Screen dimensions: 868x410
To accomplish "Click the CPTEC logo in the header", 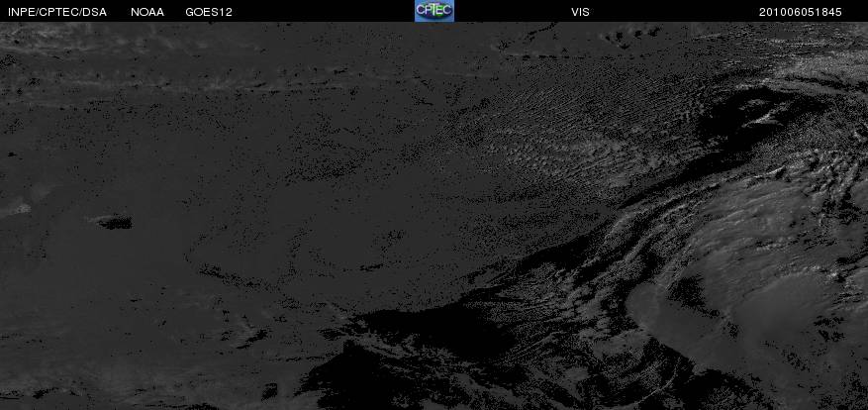I will [x=434, y=11].
